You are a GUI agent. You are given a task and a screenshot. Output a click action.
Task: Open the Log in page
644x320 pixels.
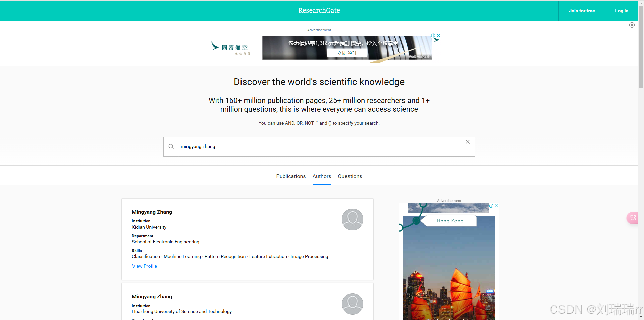pos(622,11)
